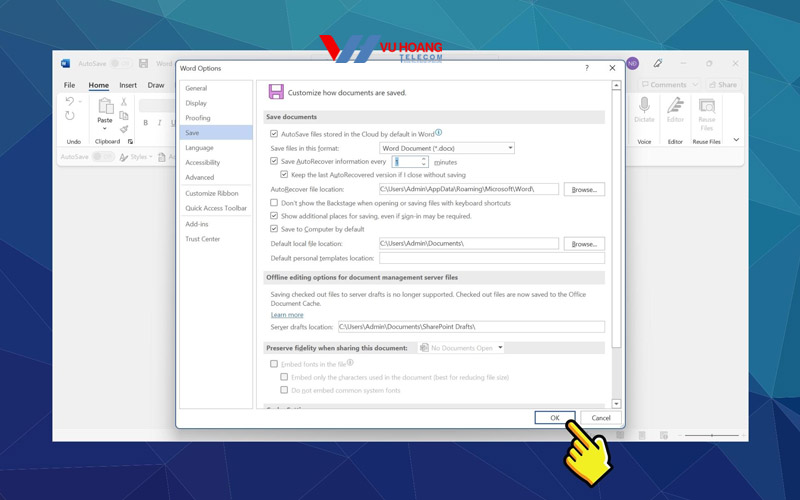Click the Server drafts location text field
This screenshot has height=500, width=800.
coord(470,327)
